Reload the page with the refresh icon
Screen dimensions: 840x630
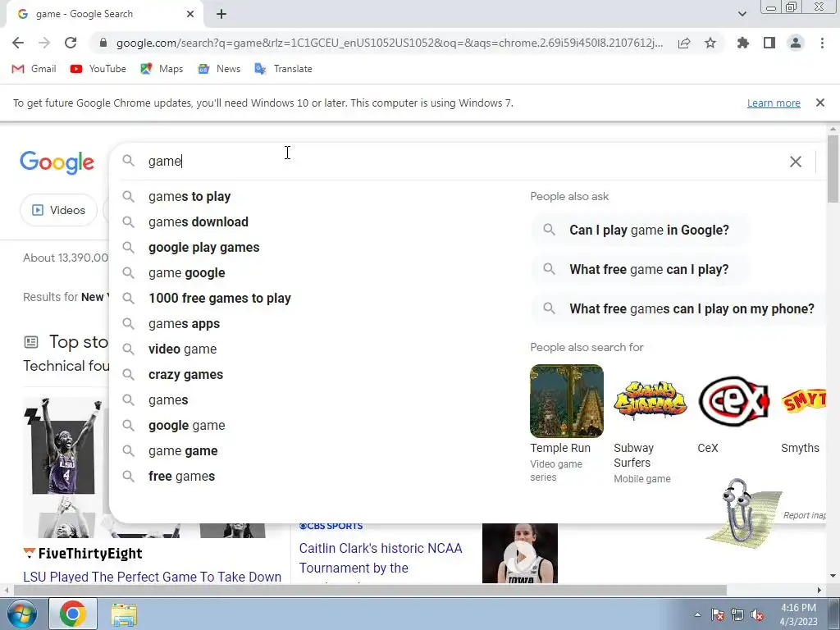71,43
